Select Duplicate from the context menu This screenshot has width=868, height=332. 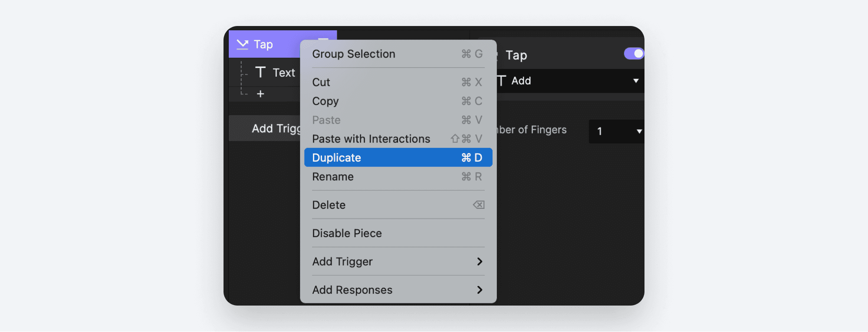point(336,157)
